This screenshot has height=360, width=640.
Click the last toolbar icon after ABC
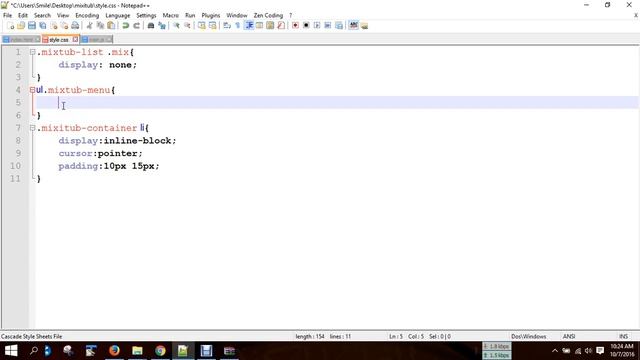(x=364, y=26)
